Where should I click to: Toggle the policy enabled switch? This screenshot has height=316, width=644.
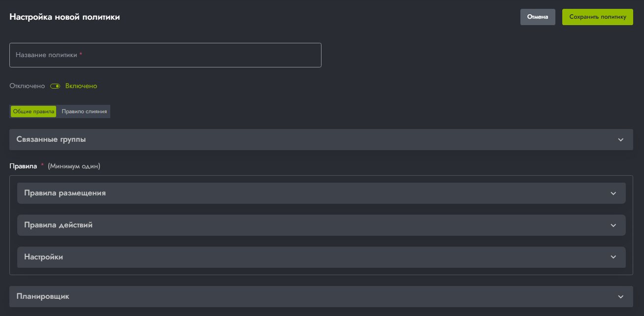coord(55,86)
